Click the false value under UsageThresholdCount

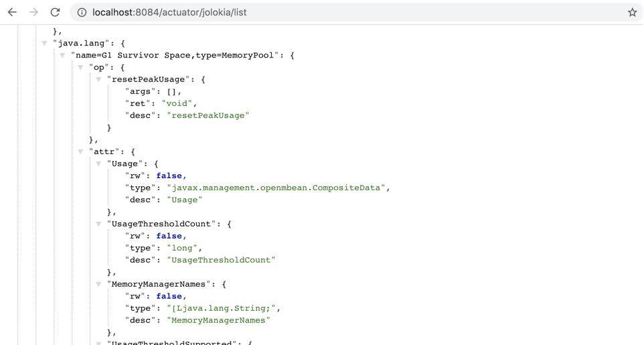click(169, 236)
